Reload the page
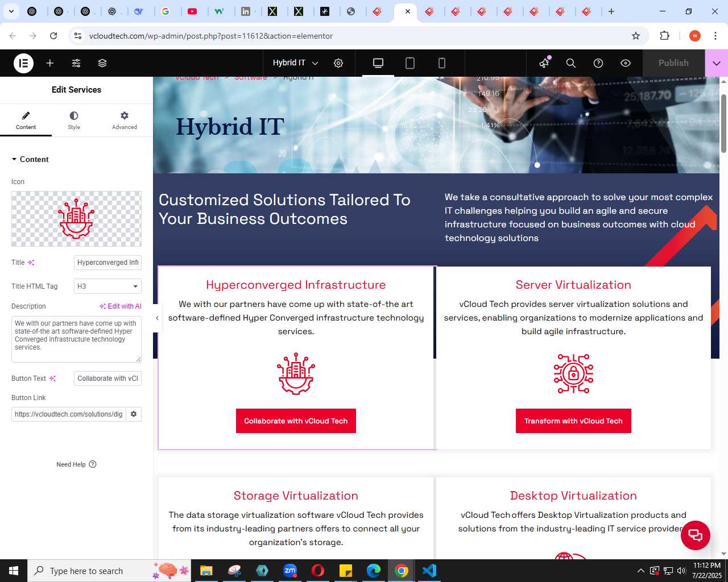 tap(53, 36)
